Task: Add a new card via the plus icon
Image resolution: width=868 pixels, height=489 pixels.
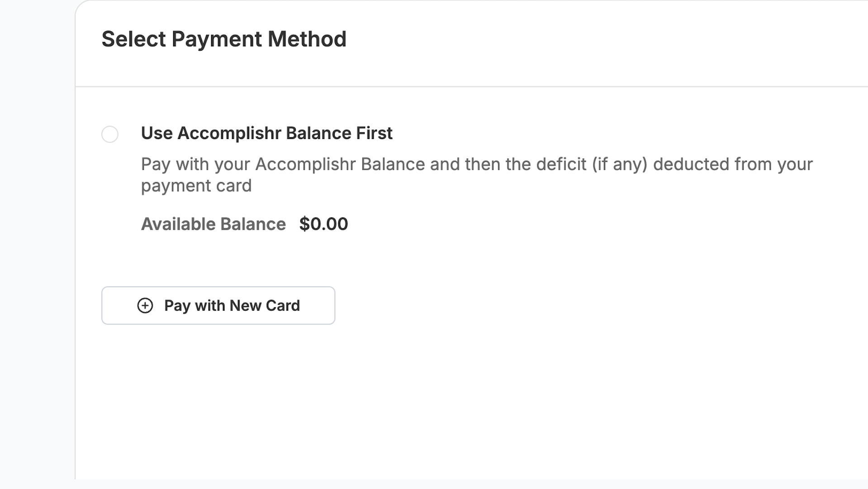Action: click(x=145, y=306)
